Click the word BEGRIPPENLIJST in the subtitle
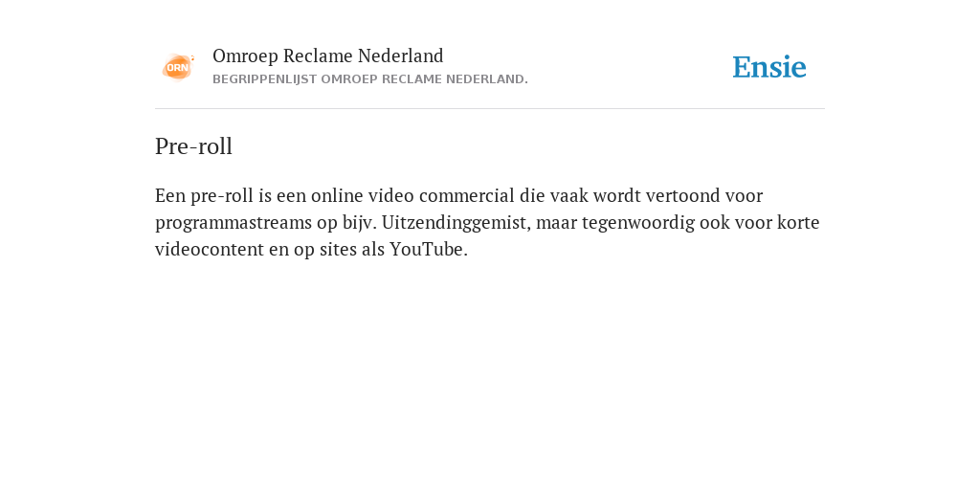 point(265,79)
